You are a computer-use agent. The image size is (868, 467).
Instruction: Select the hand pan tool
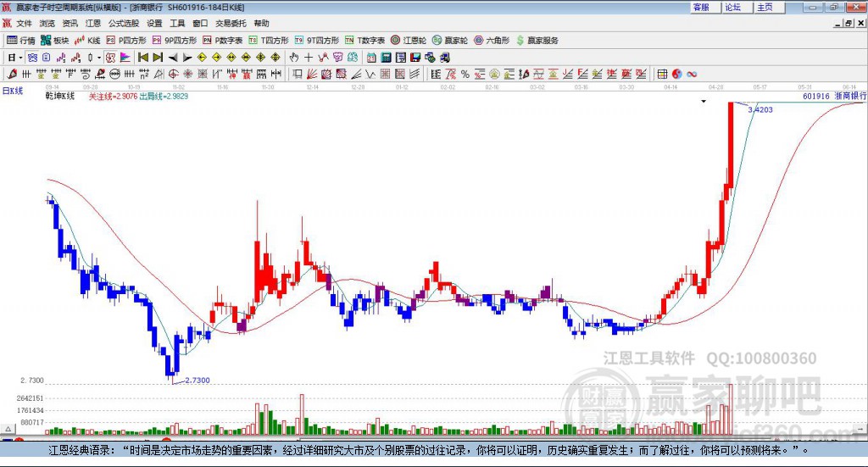click(294, 58)
